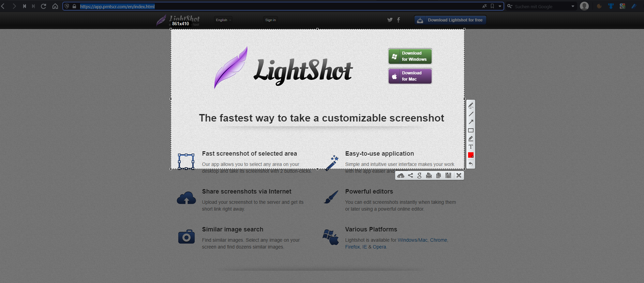Open the English language dropdown
The width and height of the screenshot is (644, 283).
[x=223, y=20]
